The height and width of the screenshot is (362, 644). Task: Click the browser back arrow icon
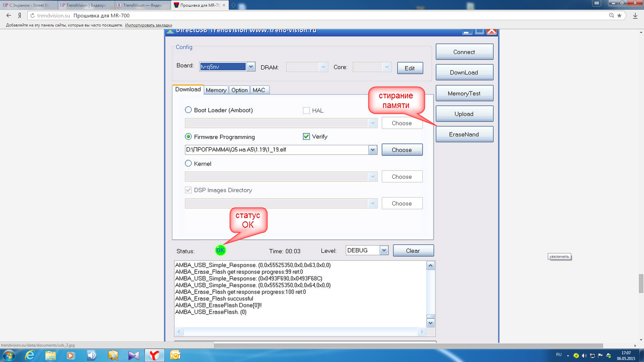9,15
